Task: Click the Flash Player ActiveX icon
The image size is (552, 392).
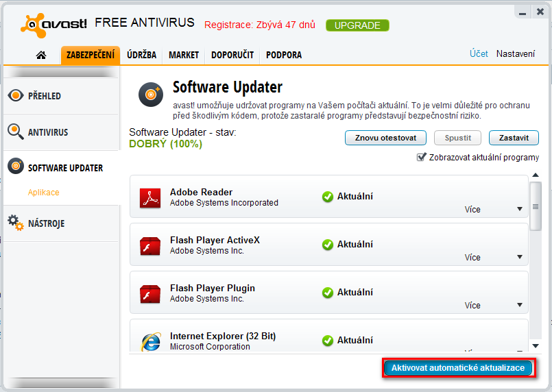Action: (x=149, y=245)
